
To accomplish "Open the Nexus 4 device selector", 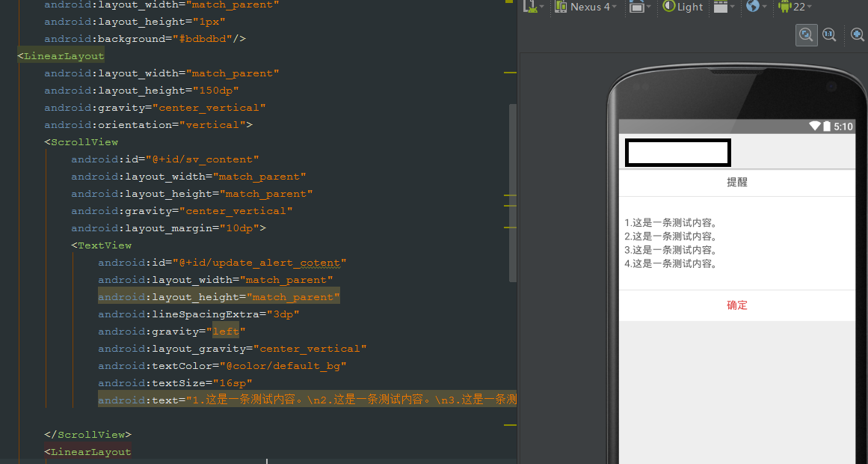I will pyautogui.click(x=586, y=7).
